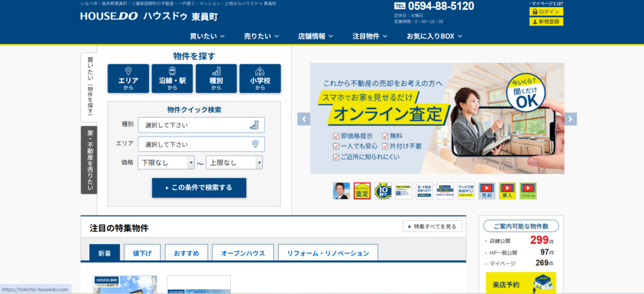Search by 小学校 elementary school icon
The image size is (644, 294).
pos(260,79)
